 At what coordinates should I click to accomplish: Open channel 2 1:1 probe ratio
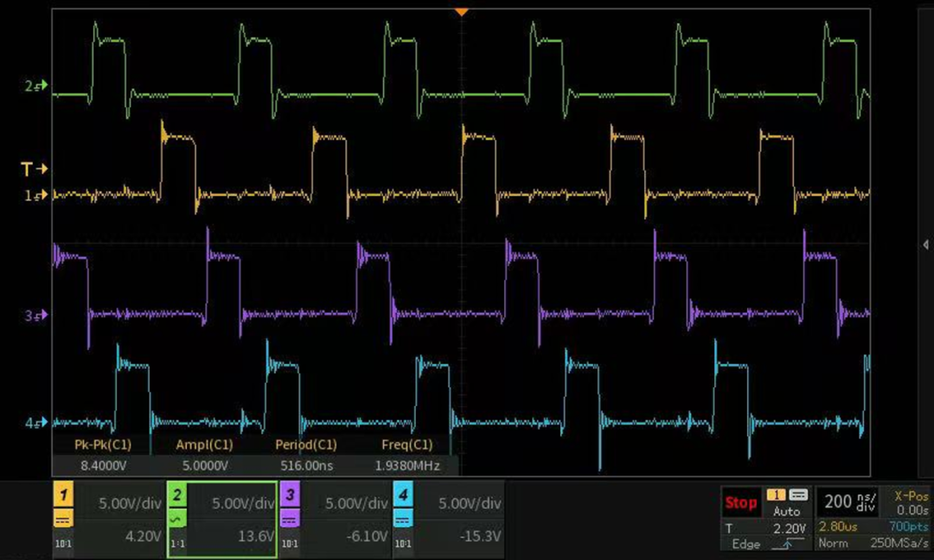[x=177, y=544]
